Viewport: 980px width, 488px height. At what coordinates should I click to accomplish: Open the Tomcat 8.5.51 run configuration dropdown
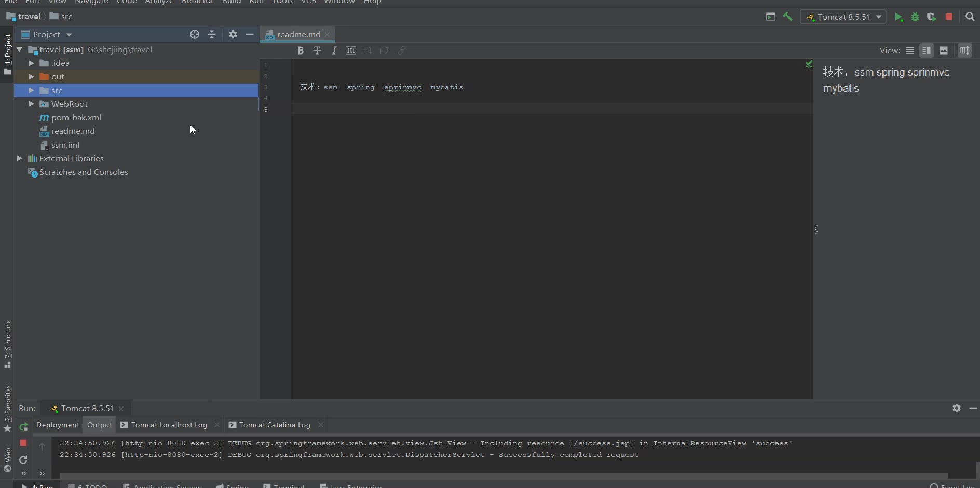click(843, 17)
